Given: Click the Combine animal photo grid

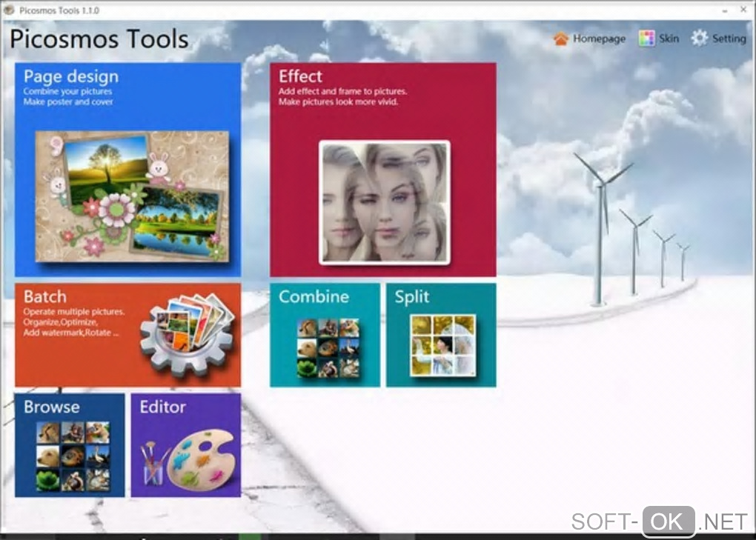Looking at the screenshot, I should point(328,348).
